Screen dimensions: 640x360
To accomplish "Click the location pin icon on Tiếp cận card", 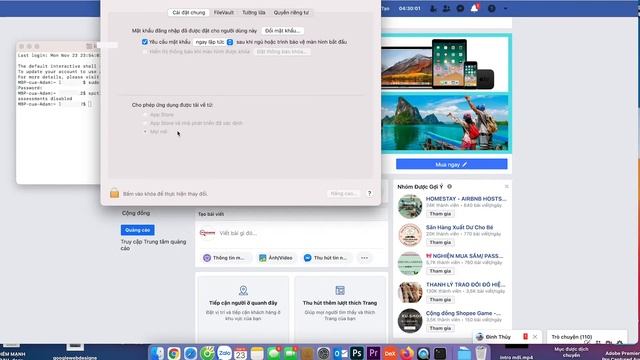I will tap(243, 290).
